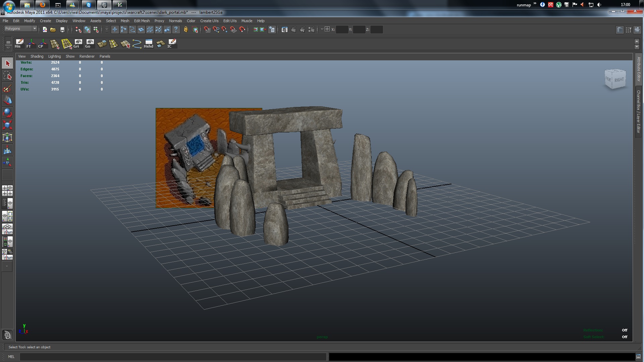The width and height of the screenshot is (644, 362).
Task: Open the Attribute Editor side tab
Action: point(639,69)
